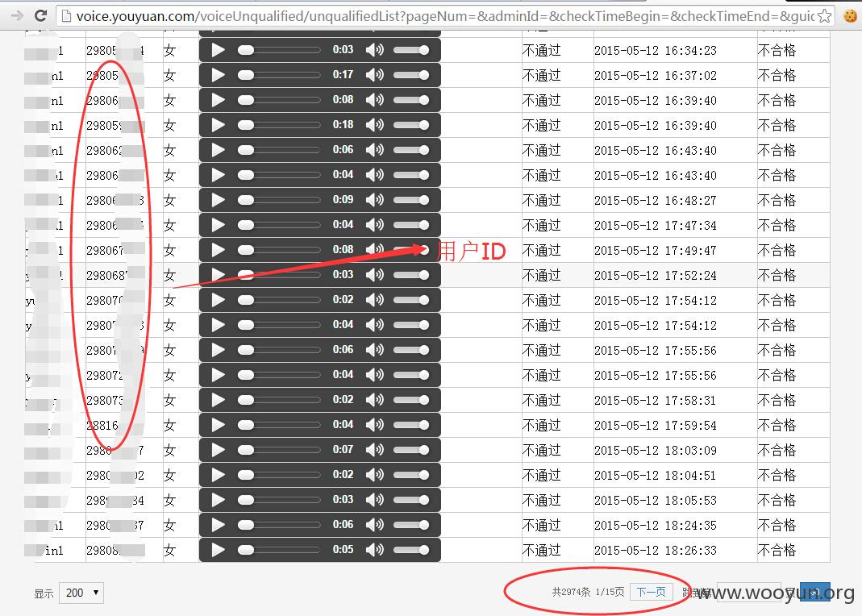The height and width of the screenshot is (616, 862).
Task: Mute the audio in the 18:04:51 row
Action: 375,475
